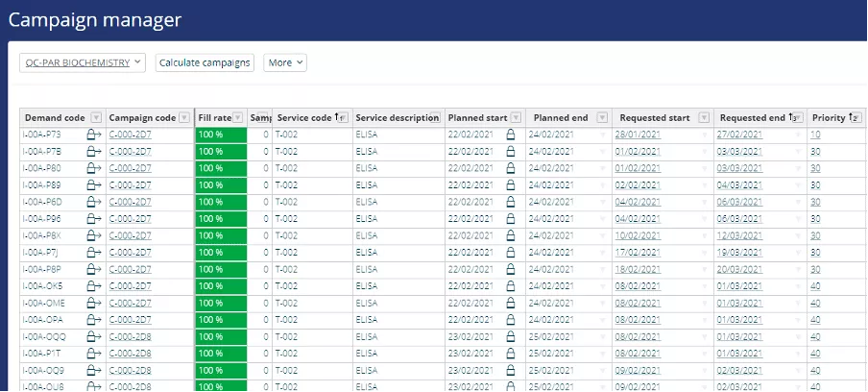Toggle planned start padlock in I-00A-P73 row
Viewport: 868px width, 392px height.
point(511,135)
